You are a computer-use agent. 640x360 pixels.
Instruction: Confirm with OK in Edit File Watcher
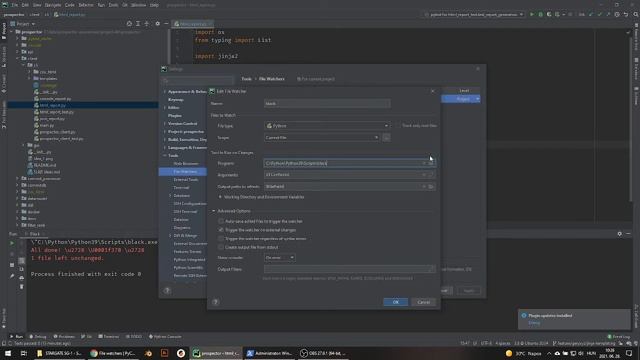pos(395,302)
